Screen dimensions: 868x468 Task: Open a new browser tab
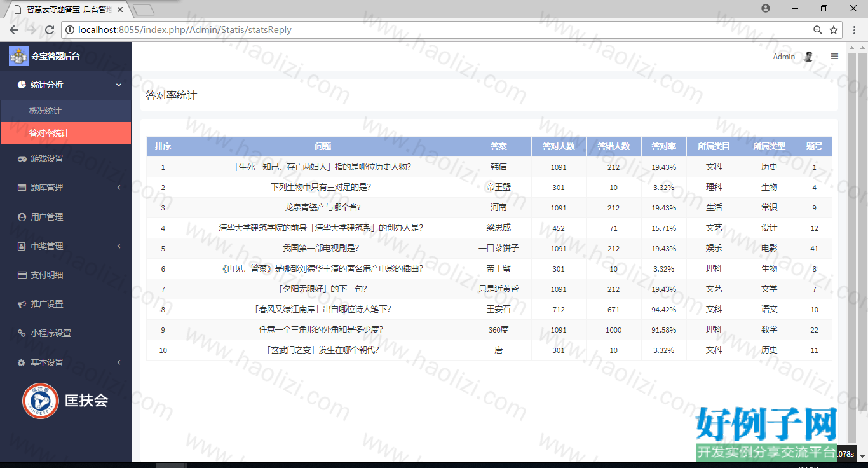pos(145,10)
